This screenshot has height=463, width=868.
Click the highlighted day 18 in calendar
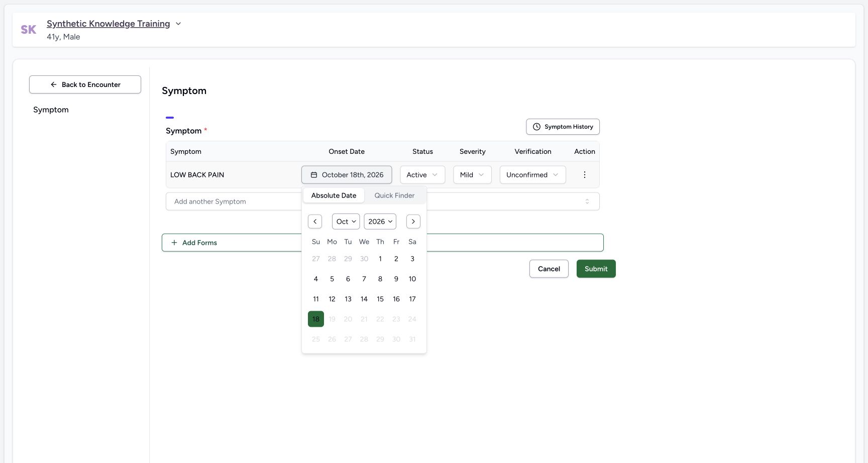pos(316,319)
